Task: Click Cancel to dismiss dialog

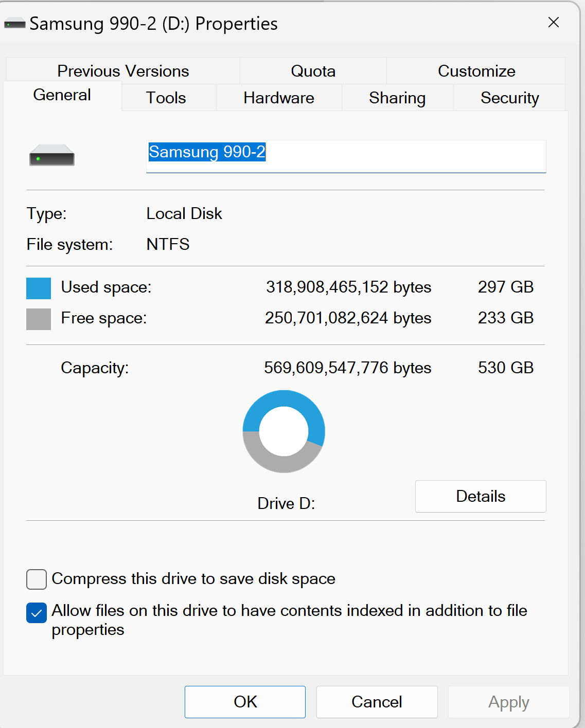Action: point(377,702)
